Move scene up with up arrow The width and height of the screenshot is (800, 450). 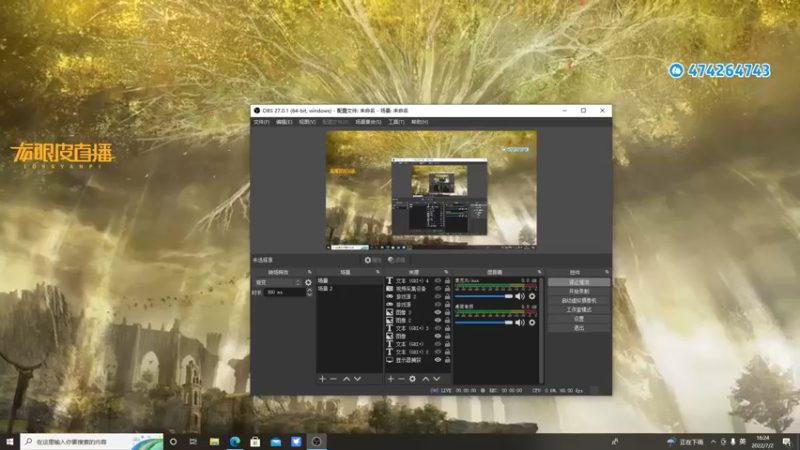coord(346,379)
